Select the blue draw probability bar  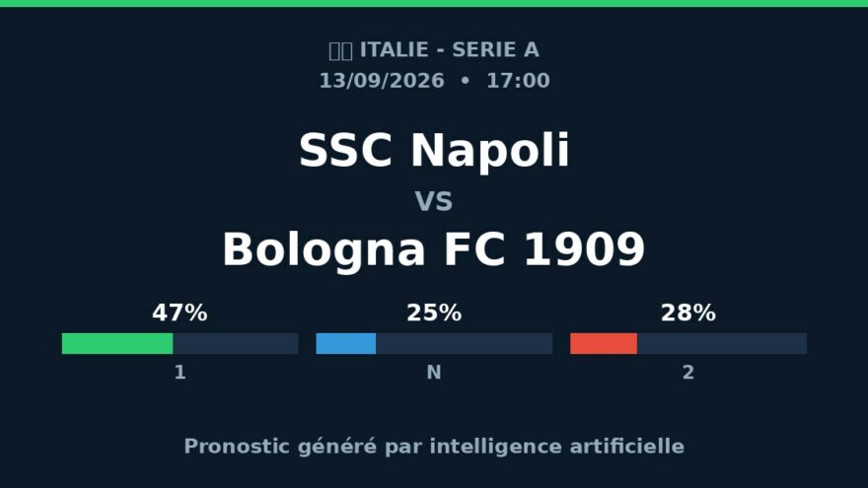pyautogui.click(x=346, y=344)
